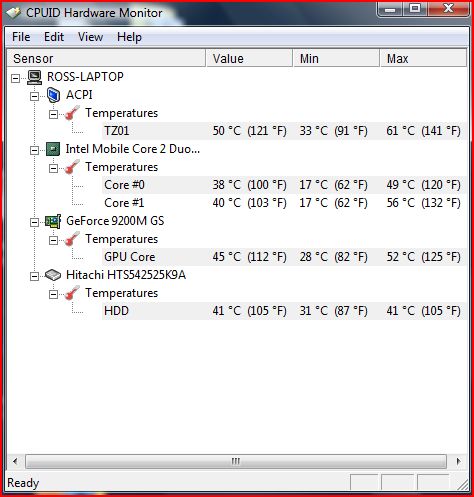Open the File menu

tap(21, 37)
